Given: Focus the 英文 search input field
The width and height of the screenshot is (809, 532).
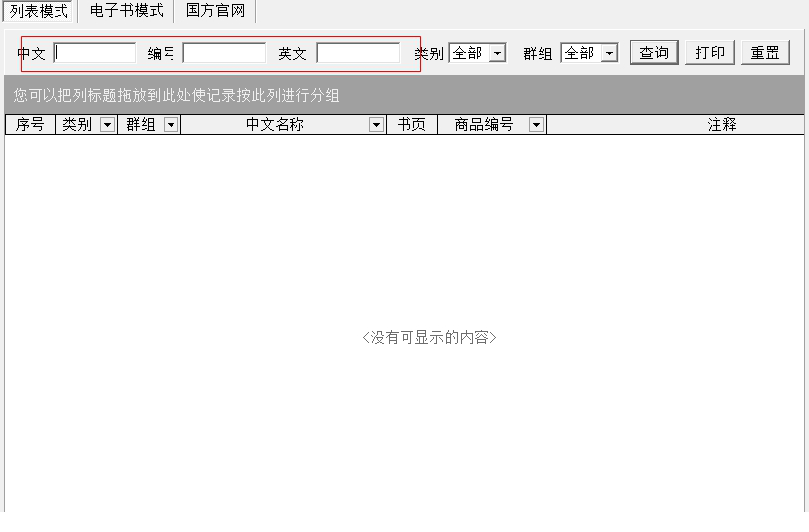Looking at the screenshot, I should pos(358,53).
